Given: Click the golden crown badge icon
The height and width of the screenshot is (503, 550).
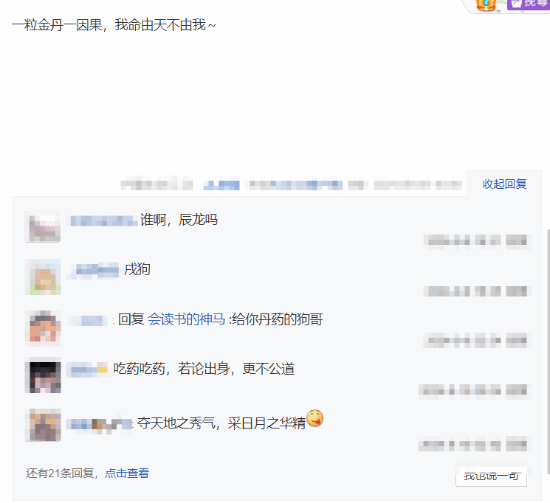Looking at the screenshot, I should pyautogui.click(x=486, y=5).
